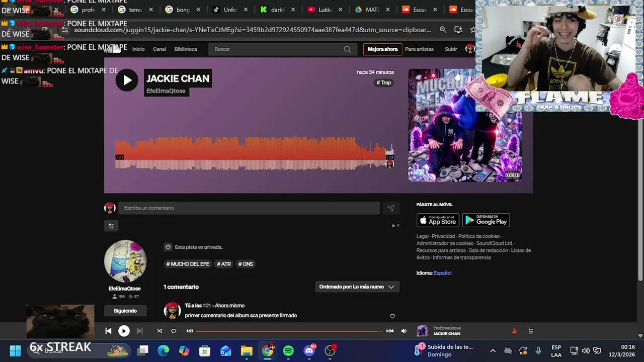Click the Subir upload link
644x362 pixels.
pos(451,49)
